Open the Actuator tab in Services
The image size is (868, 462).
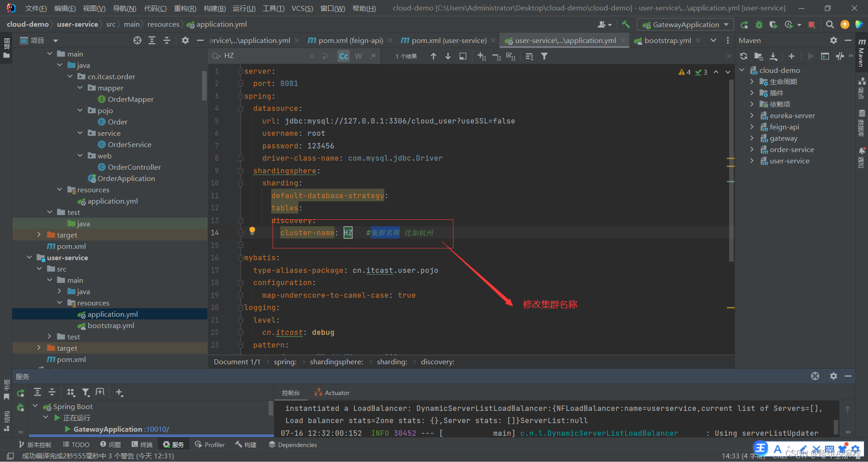pyautogui.click(x=332, y=393)
